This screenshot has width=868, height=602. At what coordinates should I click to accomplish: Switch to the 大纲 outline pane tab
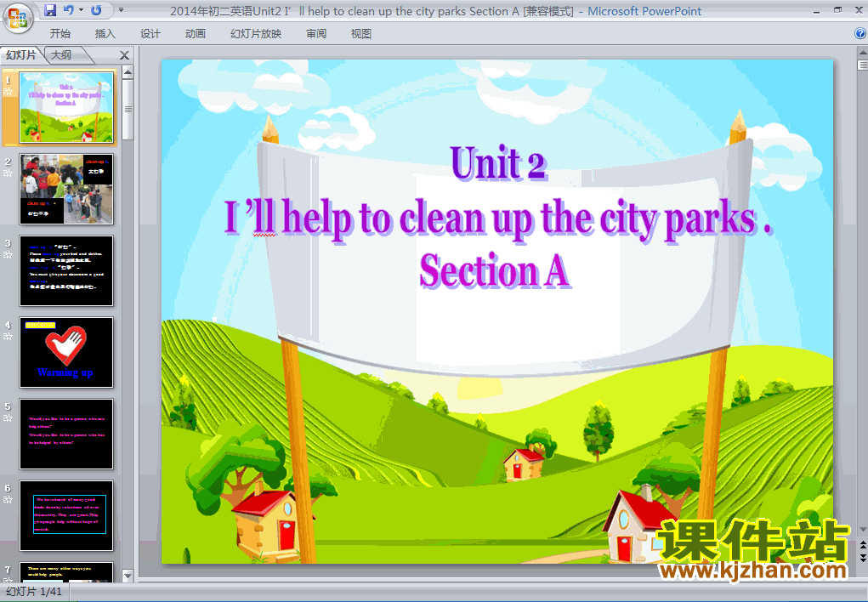coord(62,54)
